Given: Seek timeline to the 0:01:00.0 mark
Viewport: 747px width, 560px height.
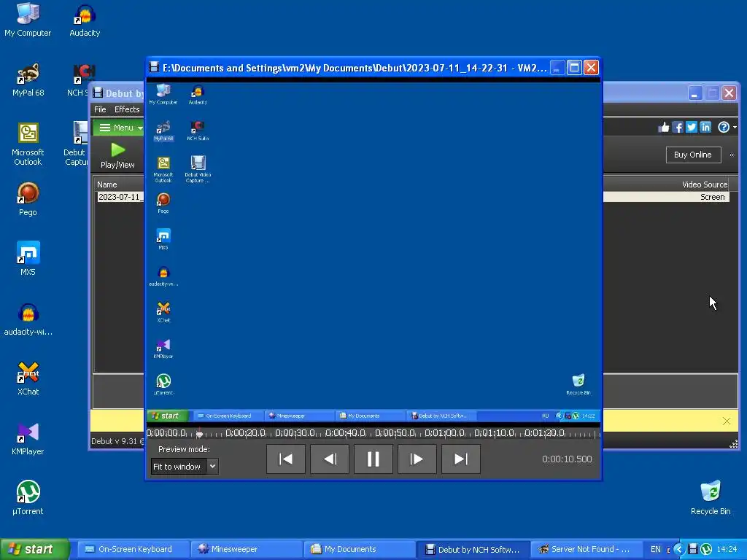Looking at the screenshot, I should 445,433.
